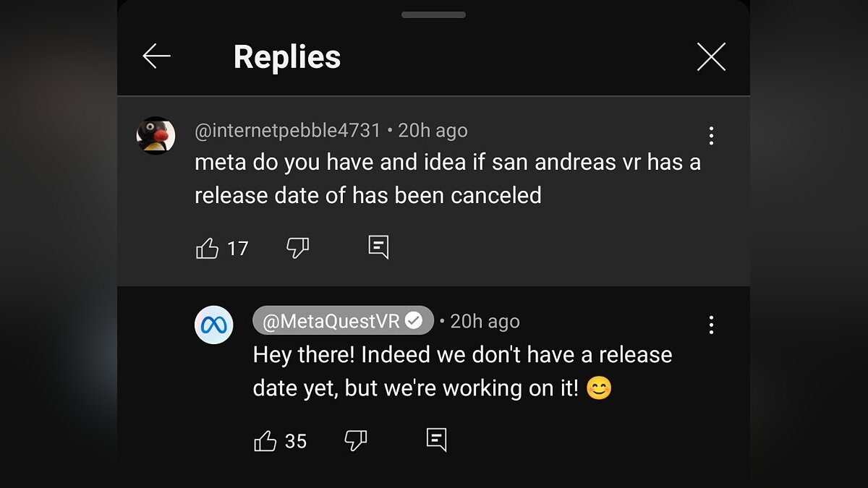The height and width of the screenshot is (488, 868).
Task: Dislike the MetaQuestVR reply
Action: (x=355, y=440)
